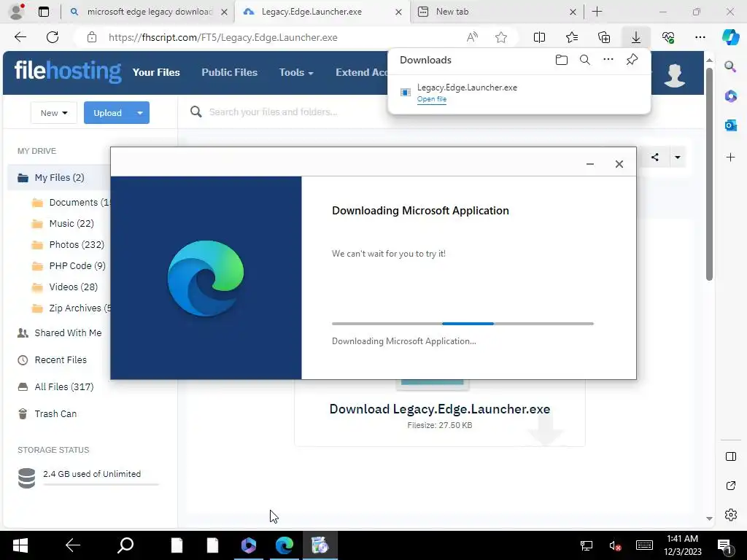Screen dimensions: 747x560
Task: Open the Photos (232) folder
Action: 76,245
